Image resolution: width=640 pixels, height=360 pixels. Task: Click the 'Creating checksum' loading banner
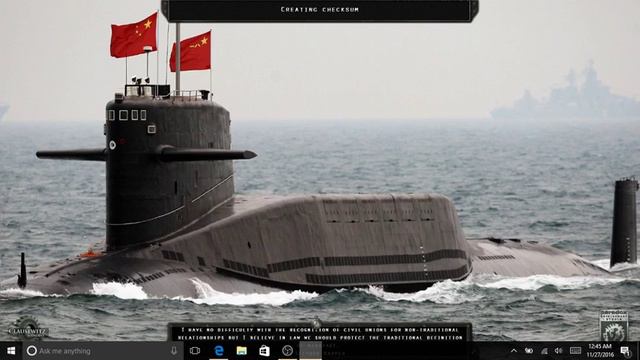320,10
